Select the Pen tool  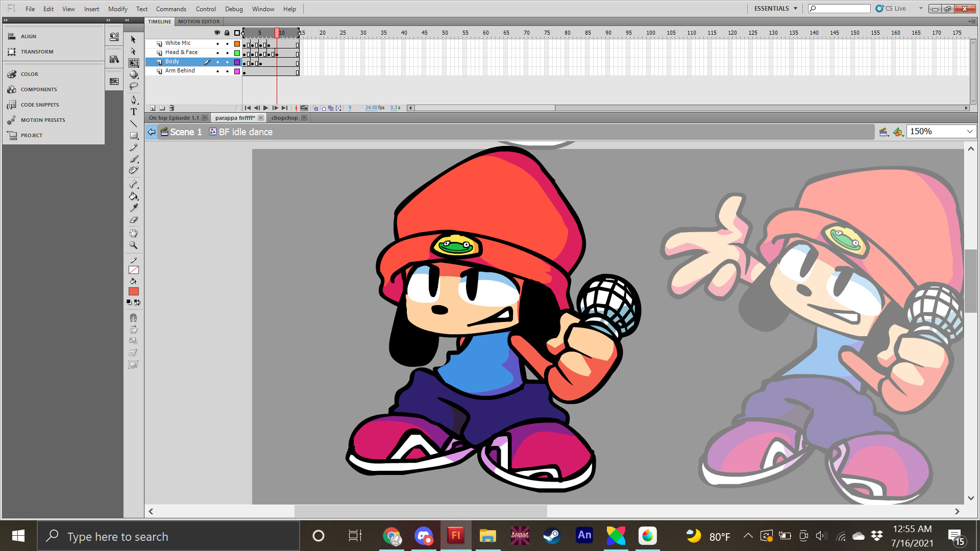point(134,100)
